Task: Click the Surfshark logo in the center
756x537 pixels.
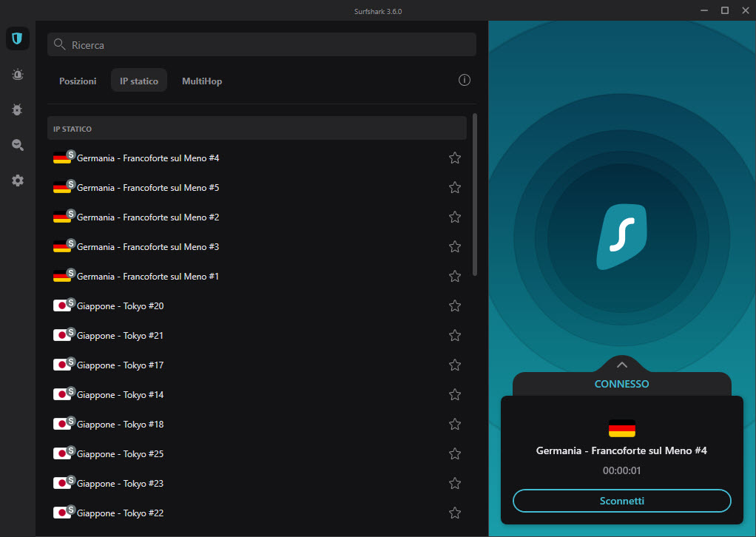Action: [622, 237]
